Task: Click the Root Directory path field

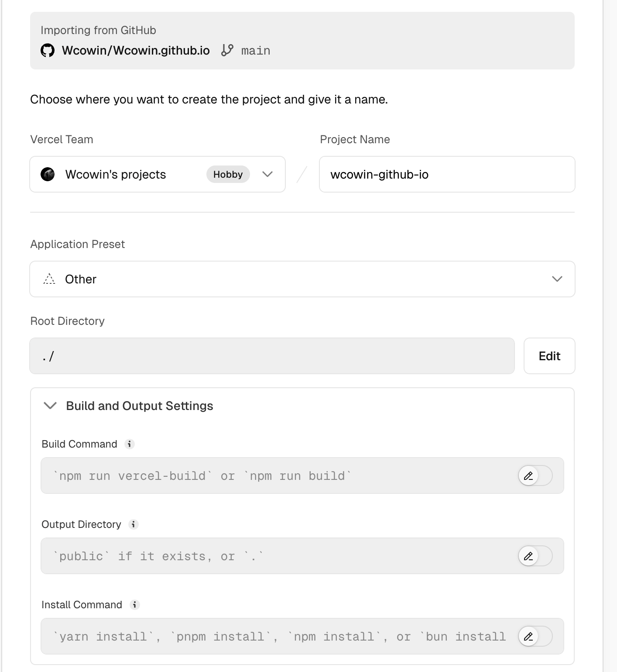Action: [272, 356]
